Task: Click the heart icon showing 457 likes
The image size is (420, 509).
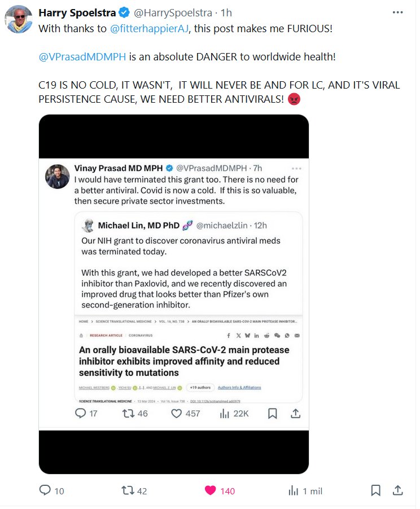Action: (x=176, y=414)
